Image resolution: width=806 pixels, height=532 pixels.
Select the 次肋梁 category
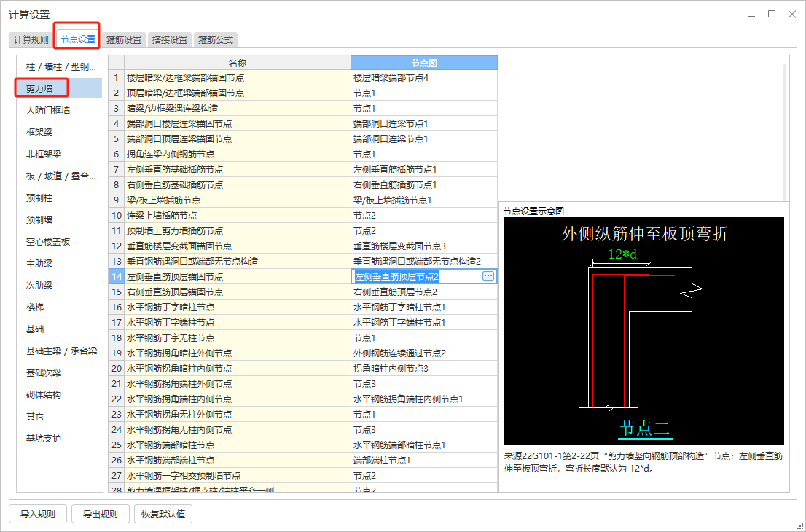click(60, 285)
